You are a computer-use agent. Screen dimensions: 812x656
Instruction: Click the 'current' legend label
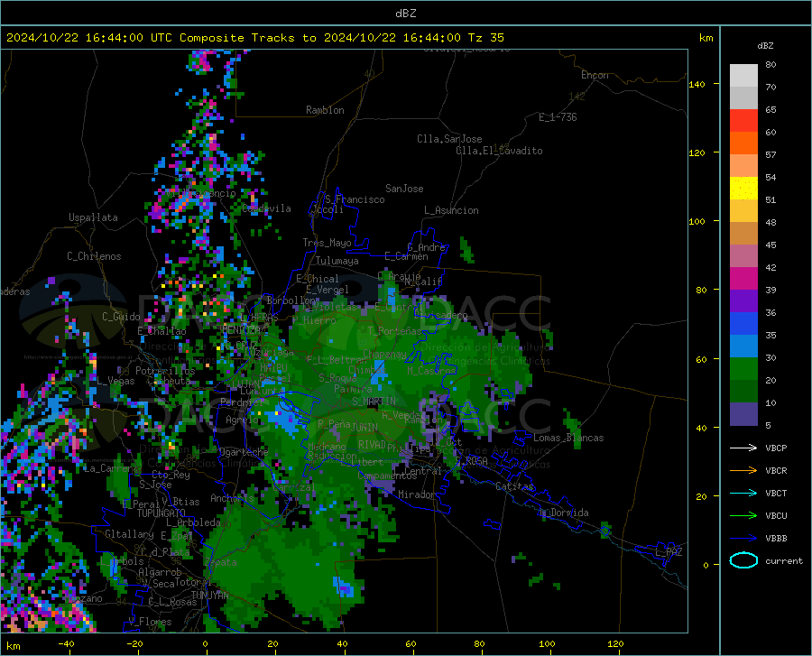tap(784, 560)
